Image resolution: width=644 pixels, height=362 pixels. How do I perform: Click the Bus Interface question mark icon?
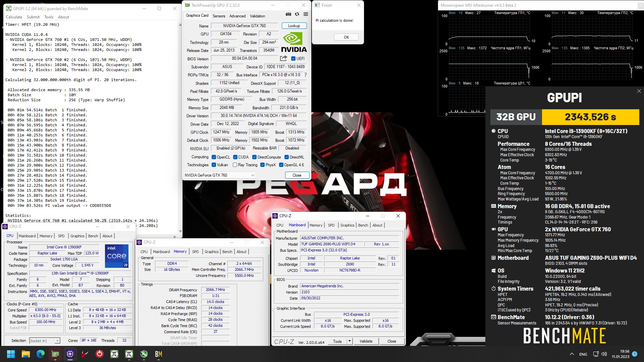pos(305,75)
